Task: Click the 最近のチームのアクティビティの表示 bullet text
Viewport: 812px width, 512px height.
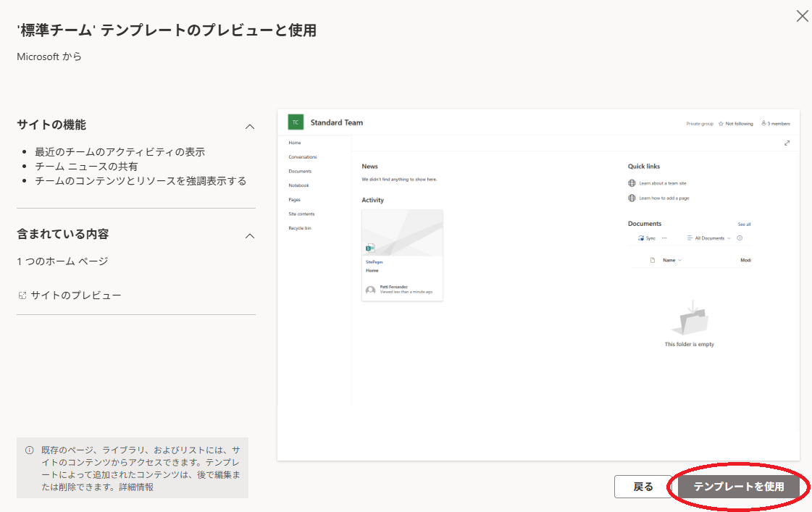Action: tap(120, 152)
